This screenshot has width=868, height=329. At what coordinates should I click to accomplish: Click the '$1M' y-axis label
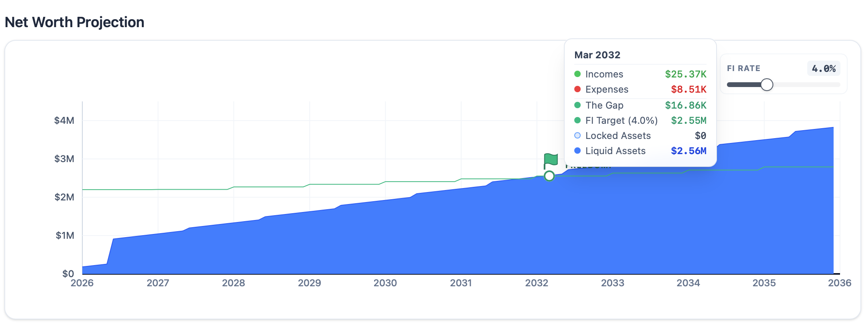(x=65, y=236)
